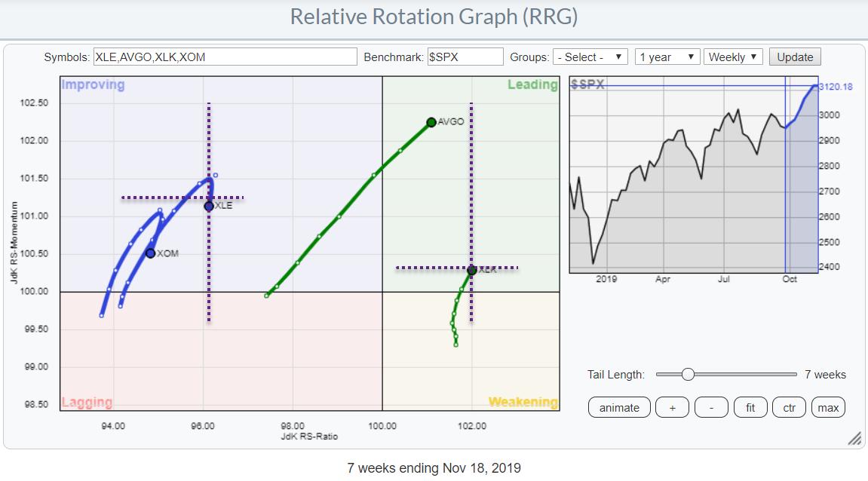868x481 pixels.
Task: Open the 1 year period dropdown
Action: (667, 57)
